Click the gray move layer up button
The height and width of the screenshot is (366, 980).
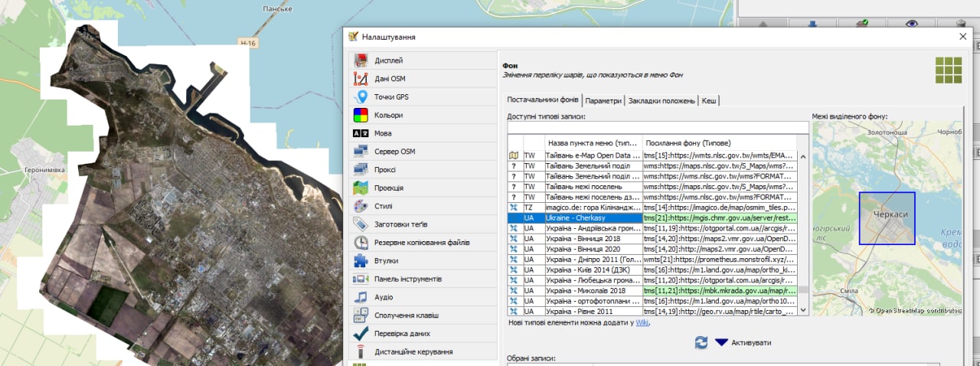763,24
